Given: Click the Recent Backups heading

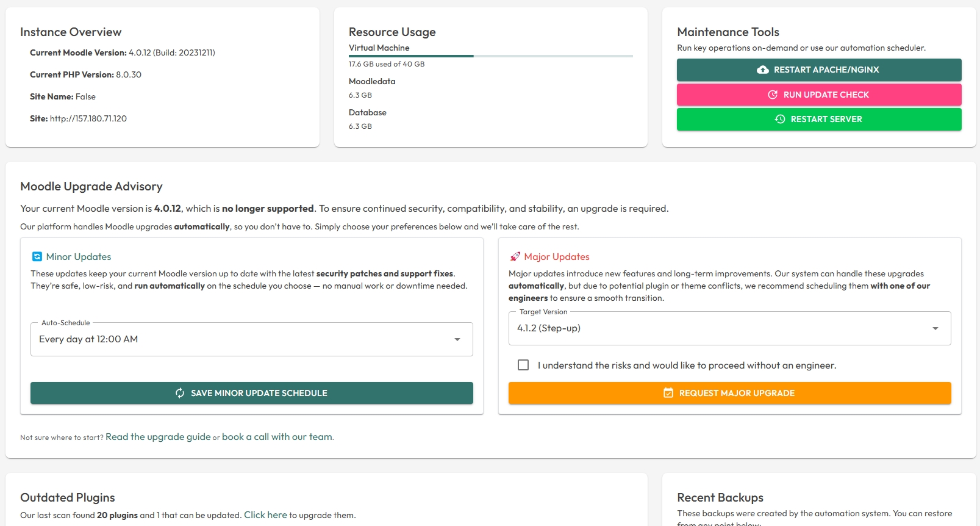Looking at the screenshot, I should (x=720, y=498).
